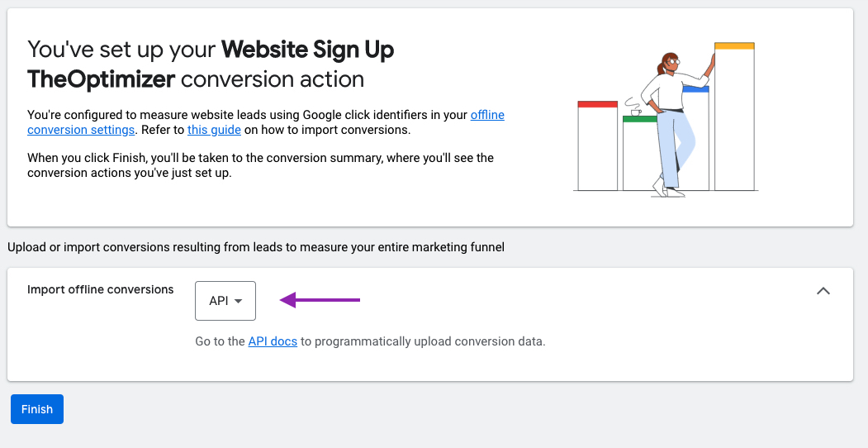Click the green-topped bar in the chart illustration
This screenshot has width=868, height=448.
640,153
